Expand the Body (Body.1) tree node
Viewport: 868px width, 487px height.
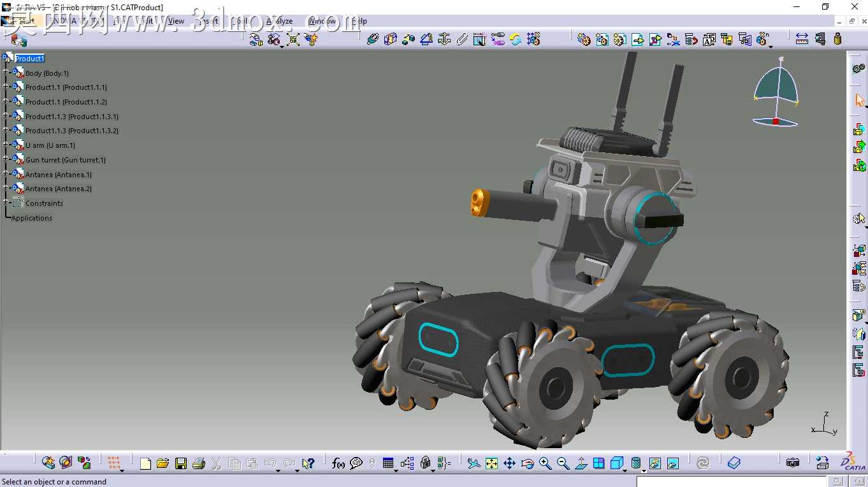pos(6,72)
